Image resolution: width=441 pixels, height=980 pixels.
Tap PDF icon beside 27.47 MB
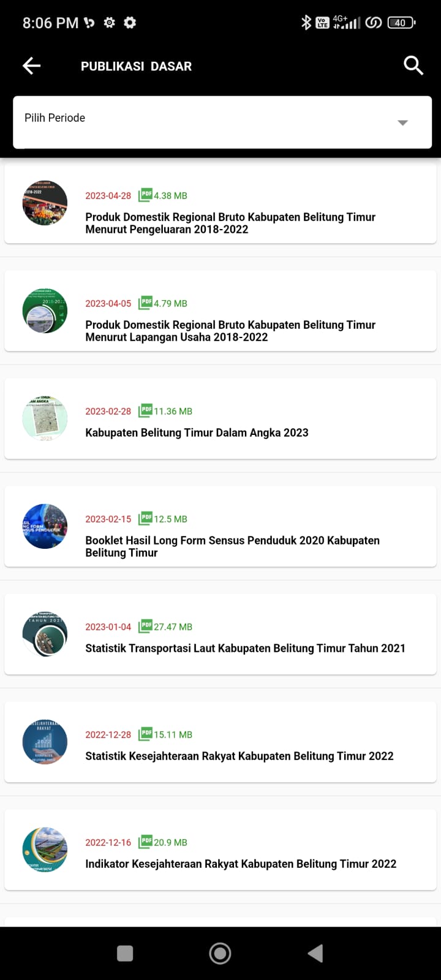(x=145, y=627)
